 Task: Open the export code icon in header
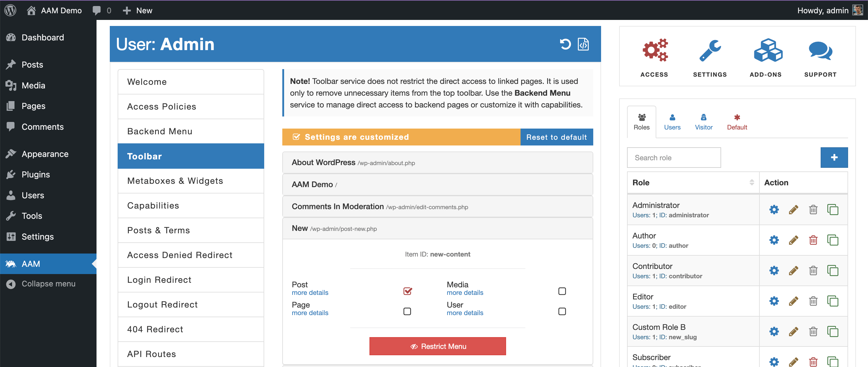coord(583,44)
